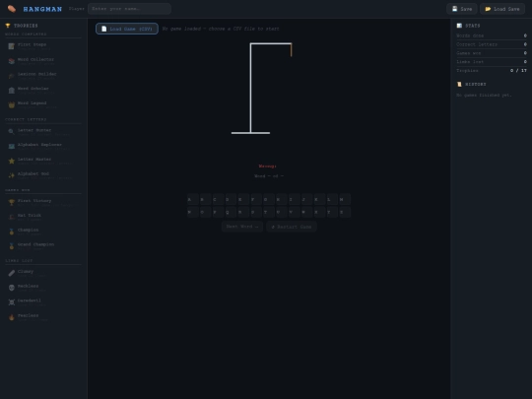532x399 pixels.
Task: Click 'No games finished yet.' history text
Action: click(x=484, y=95)
